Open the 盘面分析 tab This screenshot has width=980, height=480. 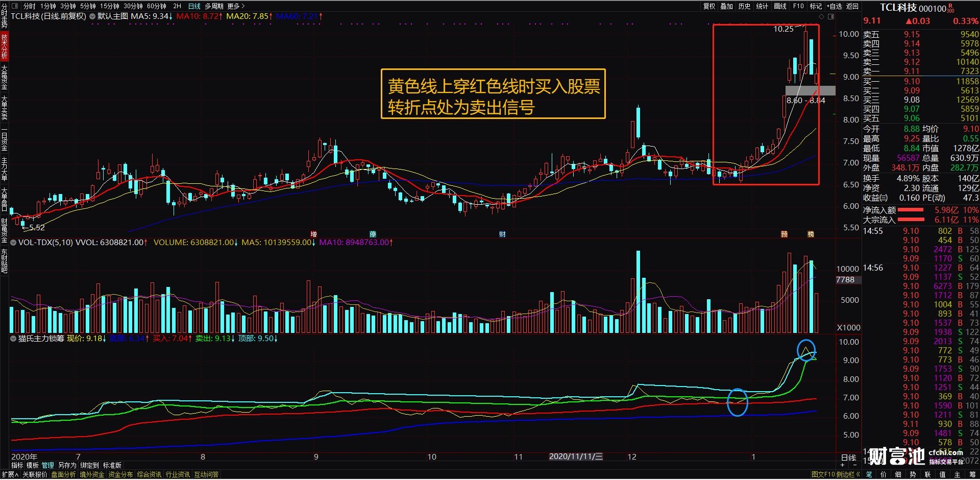pos(63,475)
